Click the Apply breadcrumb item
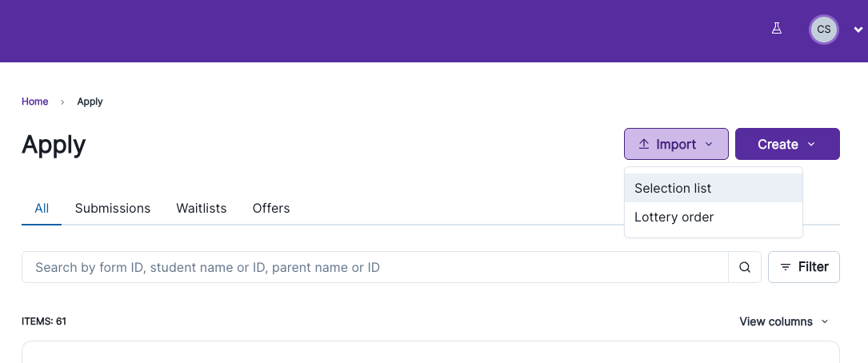 coord(90,102)
